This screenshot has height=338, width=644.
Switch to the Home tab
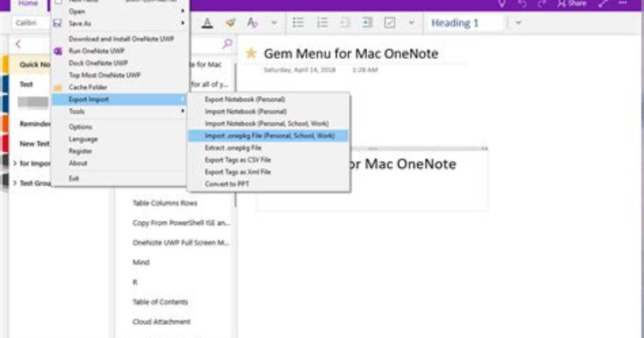click(x=28, y=4)
